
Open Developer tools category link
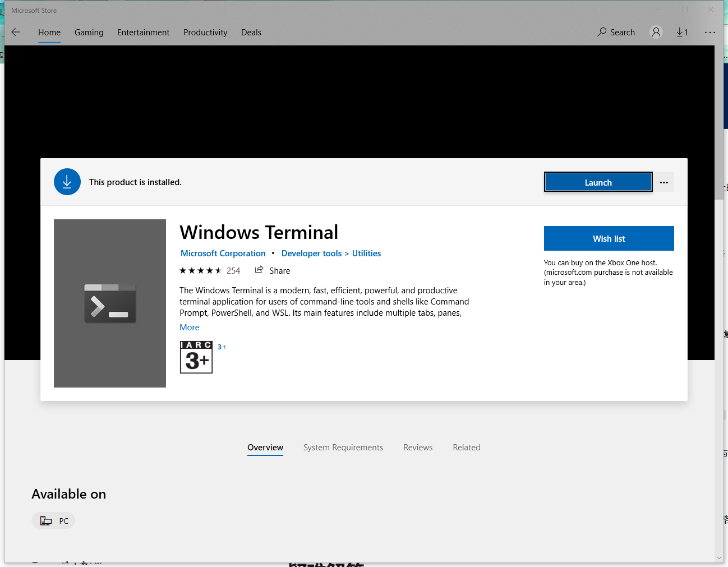(x=311, y=253)
